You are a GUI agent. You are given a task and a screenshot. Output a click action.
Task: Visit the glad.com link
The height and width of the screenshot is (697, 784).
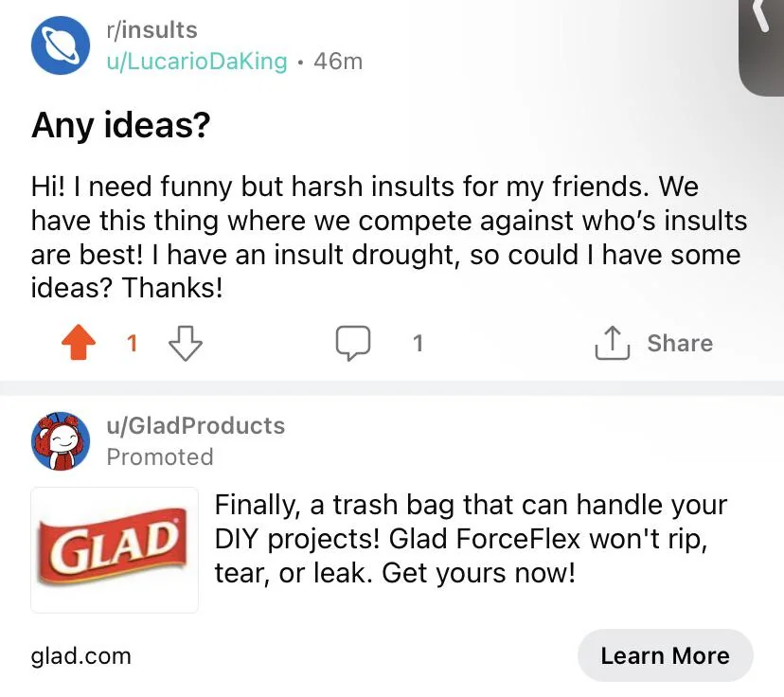81,655
